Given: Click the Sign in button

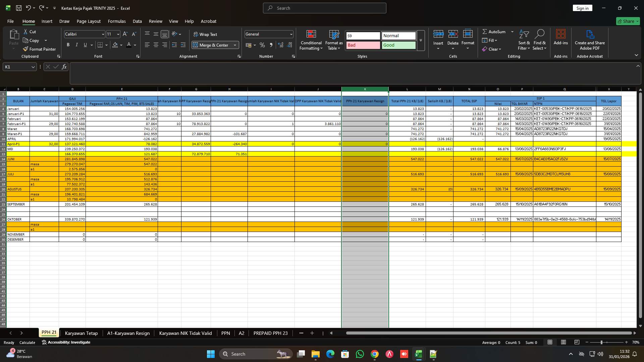Looking at the screenshot, I should [x=582, y=8].
